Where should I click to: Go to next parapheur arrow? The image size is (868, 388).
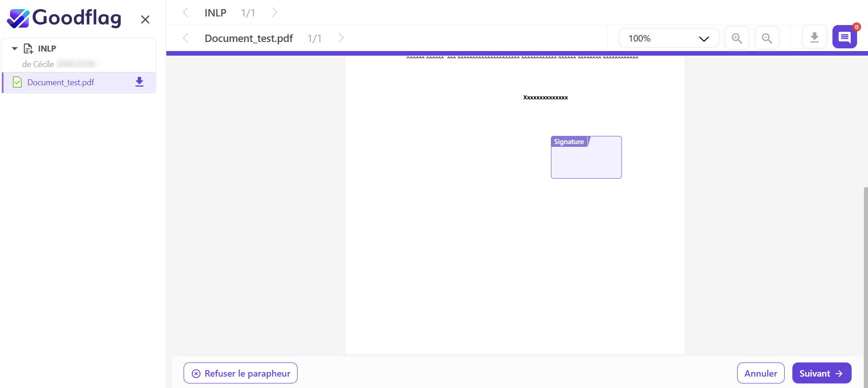coord(274,13)
